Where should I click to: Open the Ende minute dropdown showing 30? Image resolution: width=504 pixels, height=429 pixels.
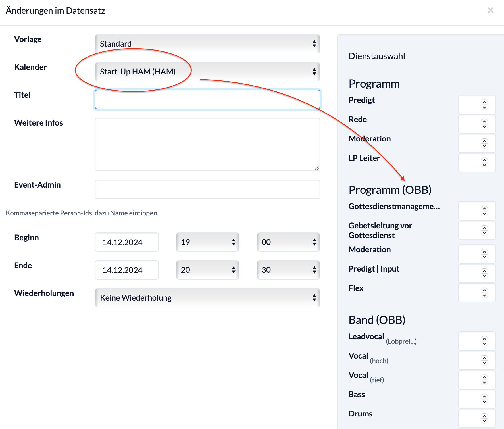(288, 270)
